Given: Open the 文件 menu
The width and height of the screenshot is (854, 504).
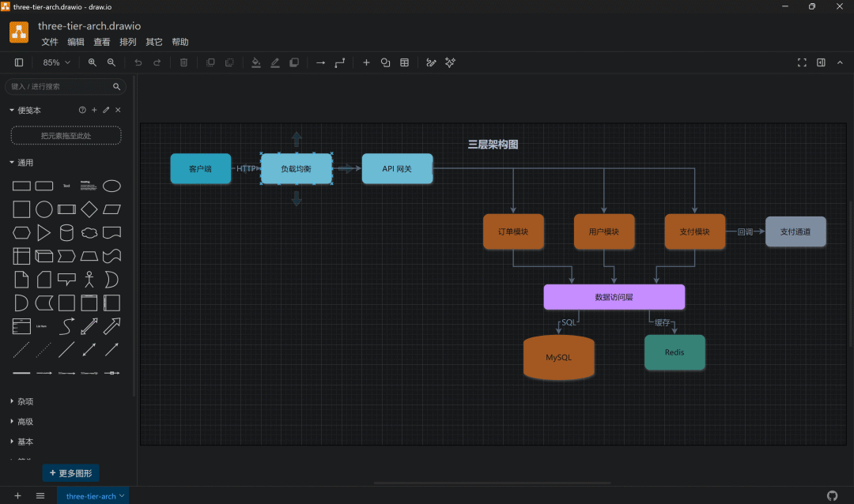Looking at the screenshot, I should [50, 42].
